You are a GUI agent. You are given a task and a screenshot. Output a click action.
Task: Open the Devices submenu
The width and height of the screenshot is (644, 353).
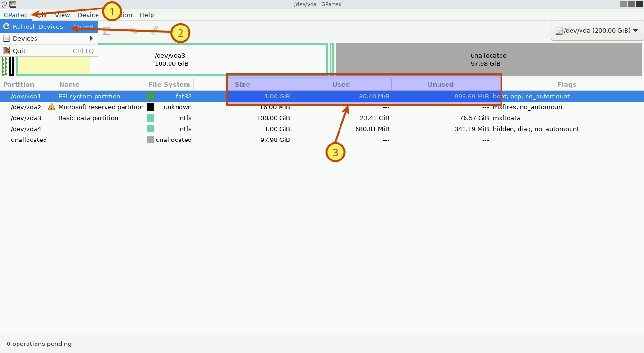coord(49,38)
